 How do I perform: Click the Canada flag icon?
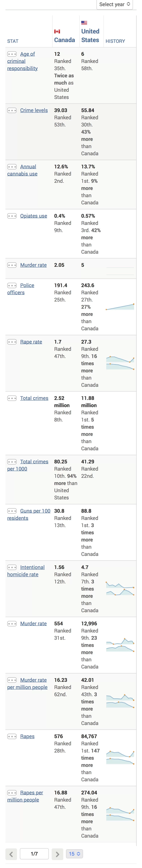[57, 31]
